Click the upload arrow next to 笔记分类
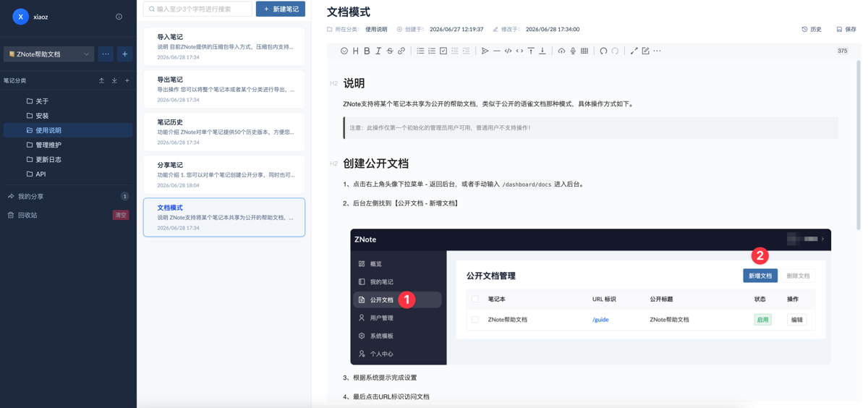Image resolution: width=868 pixels, height=408 pixels. coord(101,80)
